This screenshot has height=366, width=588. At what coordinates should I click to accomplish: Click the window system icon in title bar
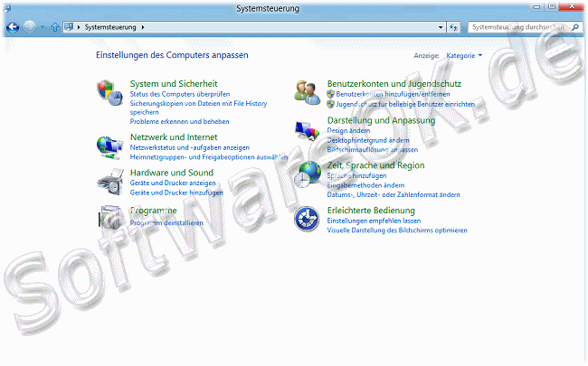7,8
